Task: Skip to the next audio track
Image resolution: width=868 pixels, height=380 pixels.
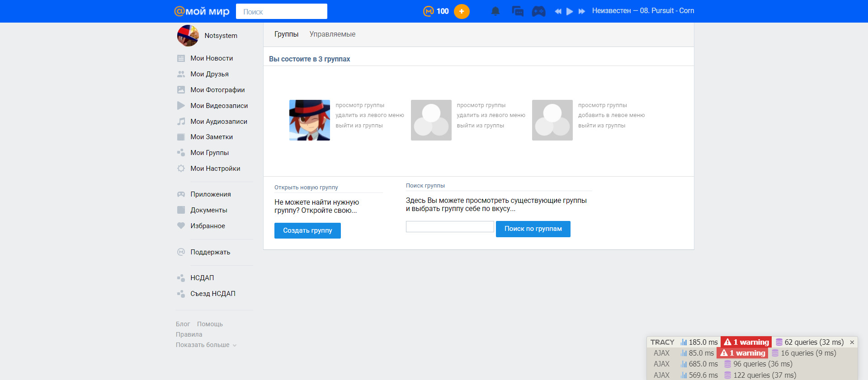Action: tap(582, 11)
